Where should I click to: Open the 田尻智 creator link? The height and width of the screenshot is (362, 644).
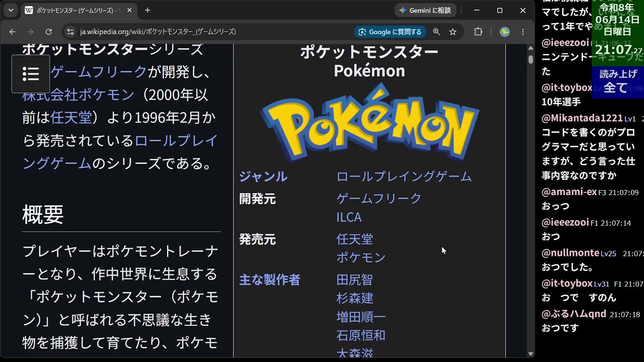pyautogui.click(x=355, y=280)
